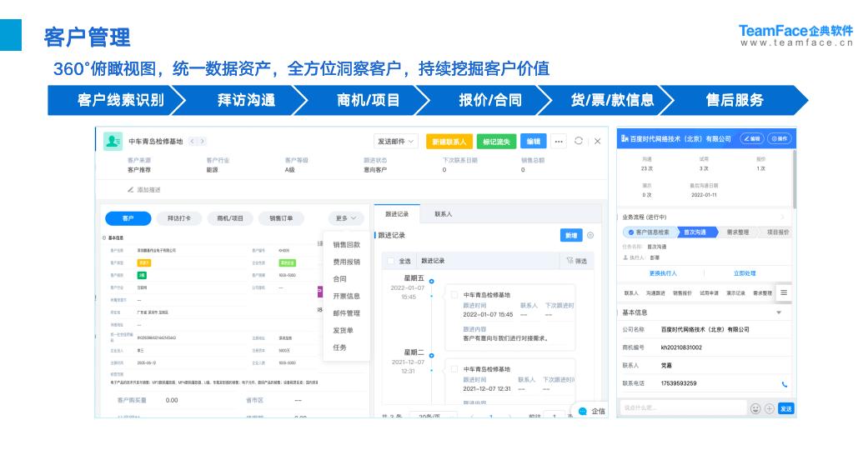Click the 星期五 timeline marker dot

pyautogui.click(x=432, y=282)
